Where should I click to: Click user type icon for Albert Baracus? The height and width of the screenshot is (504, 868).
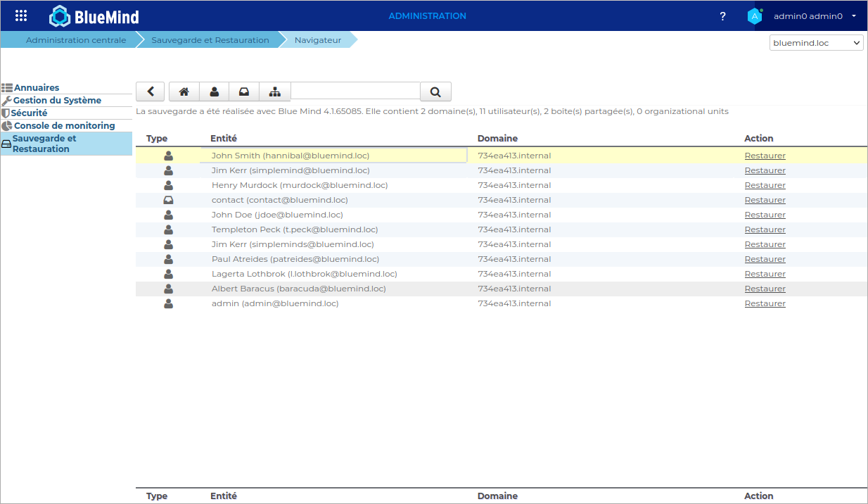click(168, 289)
